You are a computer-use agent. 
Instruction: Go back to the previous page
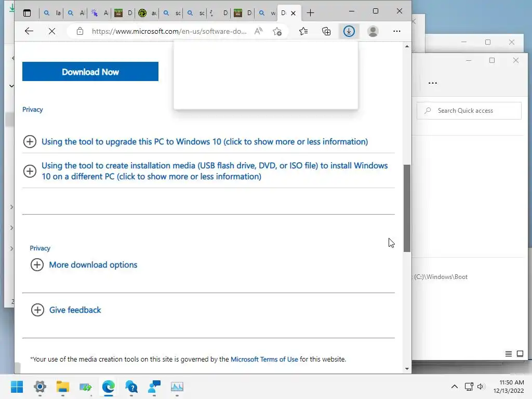(x=29, y=31)
